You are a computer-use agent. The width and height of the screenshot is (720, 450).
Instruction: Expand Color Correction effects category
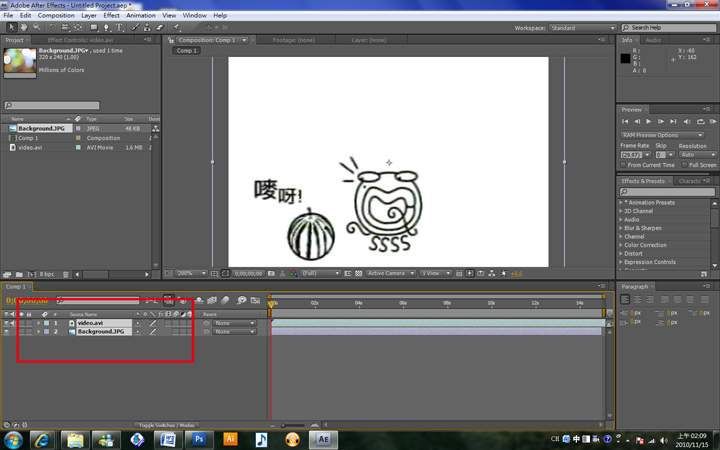pyautogui.click(x=621, y=245)
